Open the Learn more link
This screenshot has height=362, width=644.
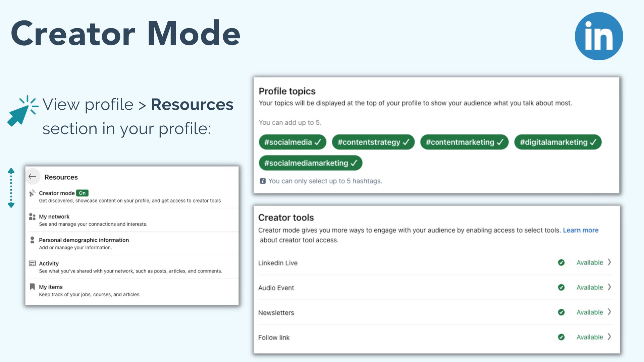pyautogui.click(x=580, y=230)
